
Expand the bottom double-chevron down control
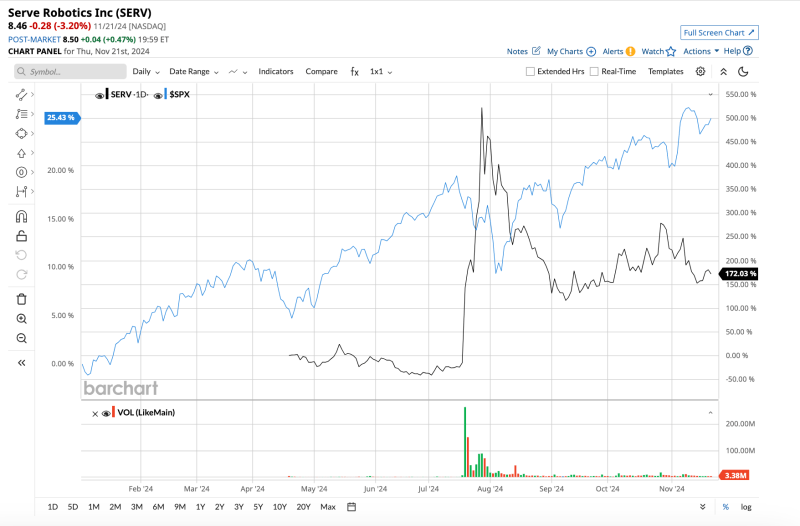pos(703,507)
